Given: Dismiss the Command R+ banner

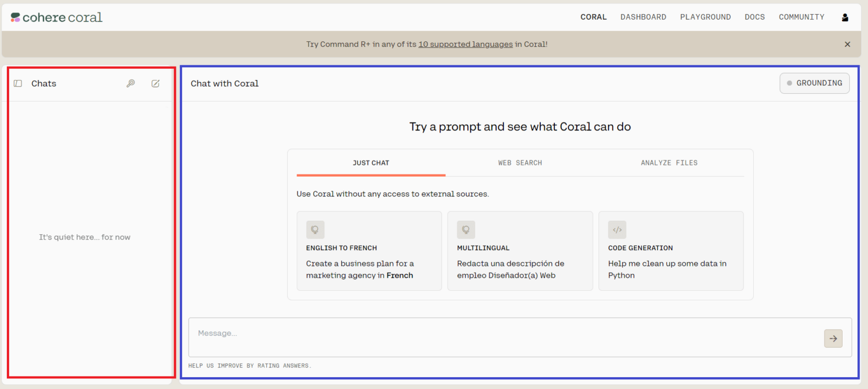Looking at the screenshot, I should pos(847,44).
